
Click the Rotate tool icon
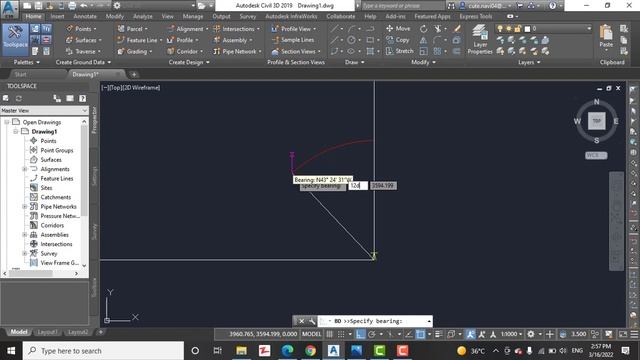click(424, 29)
